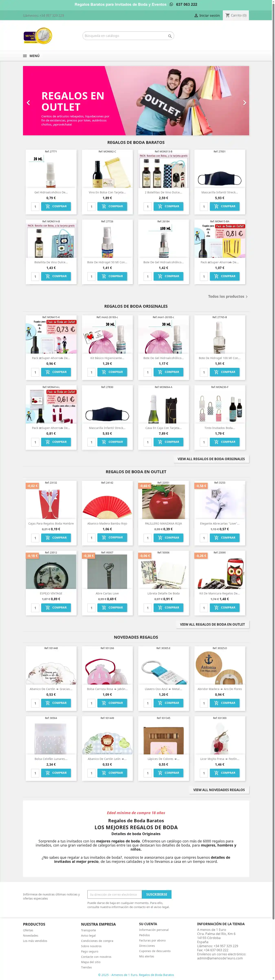Open VIEW ALL NOVEDADES REGALOS
This screenshot has width=275, height=980.
pyautogui.click(x=219, y=790)
